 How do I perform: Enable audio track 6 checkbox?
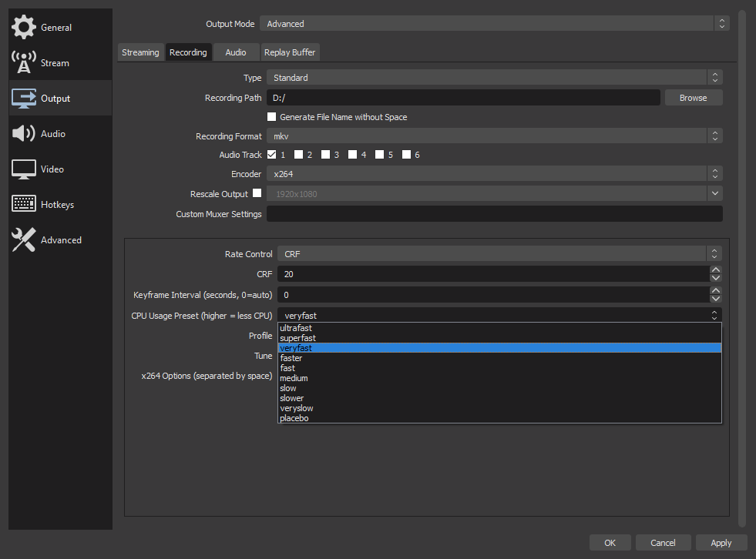[407, 154]
